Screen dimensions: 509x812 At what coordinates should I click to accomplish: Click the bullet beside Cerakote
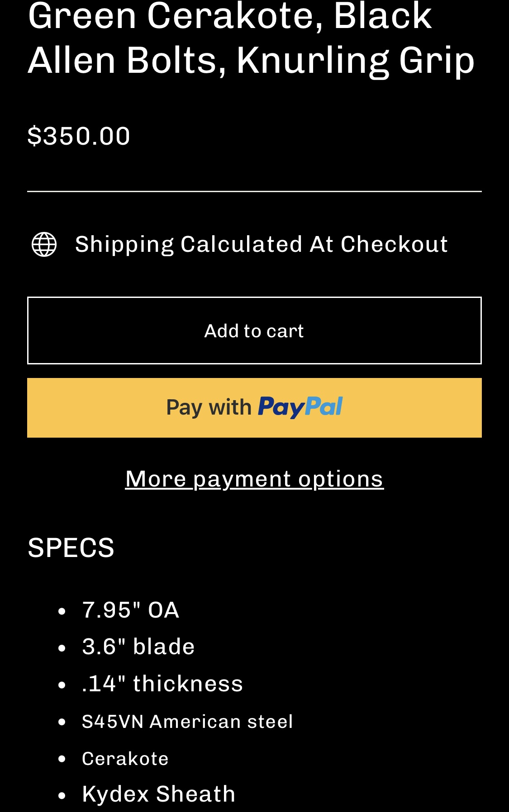coord(62,759)
